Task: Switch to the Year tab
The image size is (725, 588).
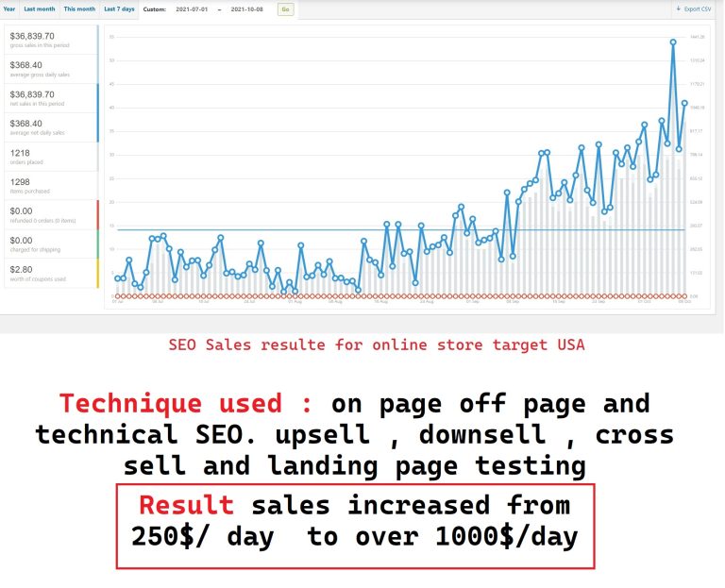Action: (8, 8)
